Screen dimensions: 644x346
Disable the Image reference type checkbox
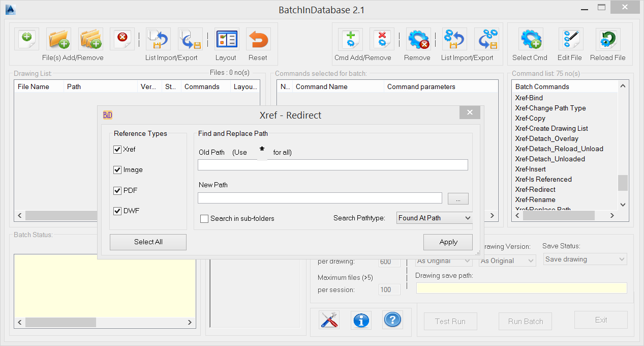(117, 170)
